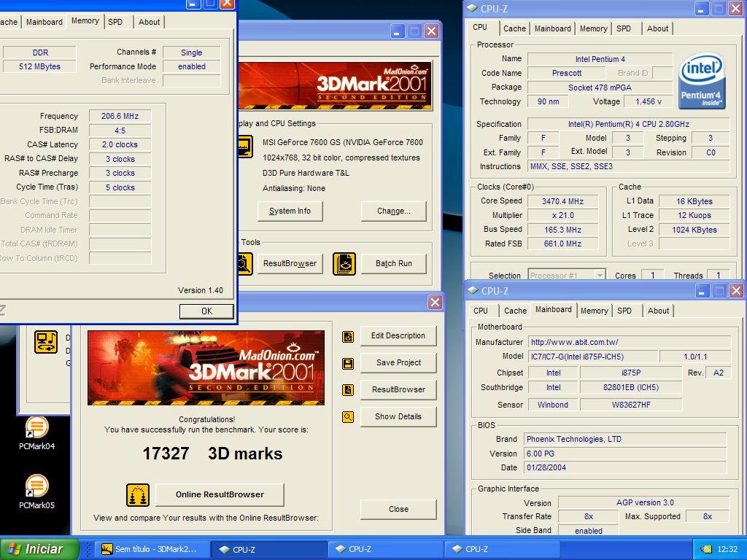The width and height of the screenshot is (747, 560).
Task: Click the display settings monitor icon
Action: click(x=245, y=147)
